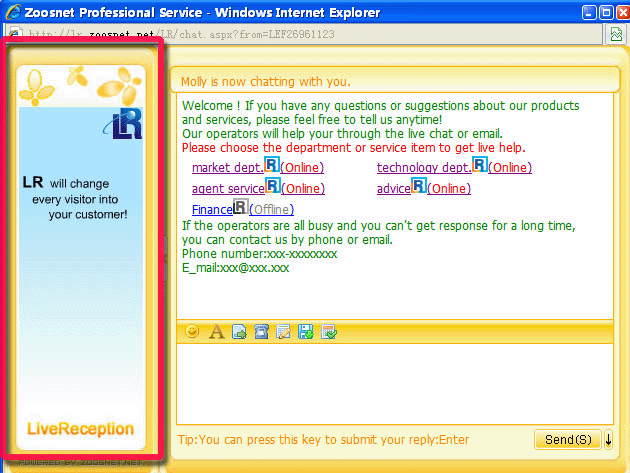Click the R icon beside market dept.
This screenshot has height=473, width=630.
point(272,164)
